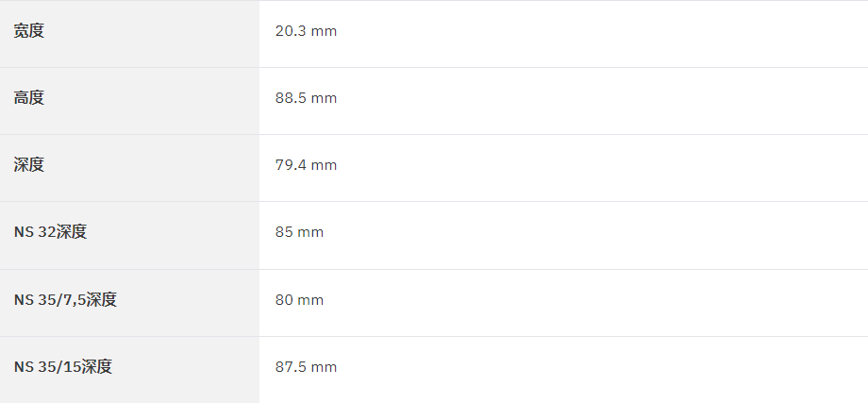Click the NS 32深度 label

(x=50, y=232)
